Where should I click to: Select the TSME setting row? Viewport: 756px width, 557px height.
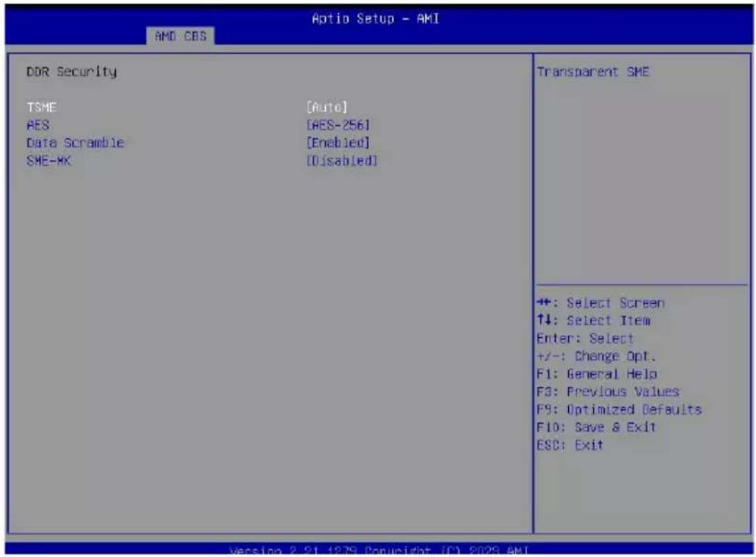(x=203, y=107)
